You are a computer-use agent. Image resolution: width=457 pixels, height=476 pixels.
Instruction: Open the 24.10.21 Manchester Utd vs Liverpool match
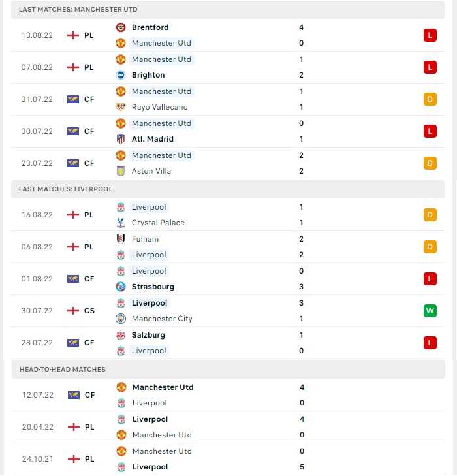[x=228, y=459]
